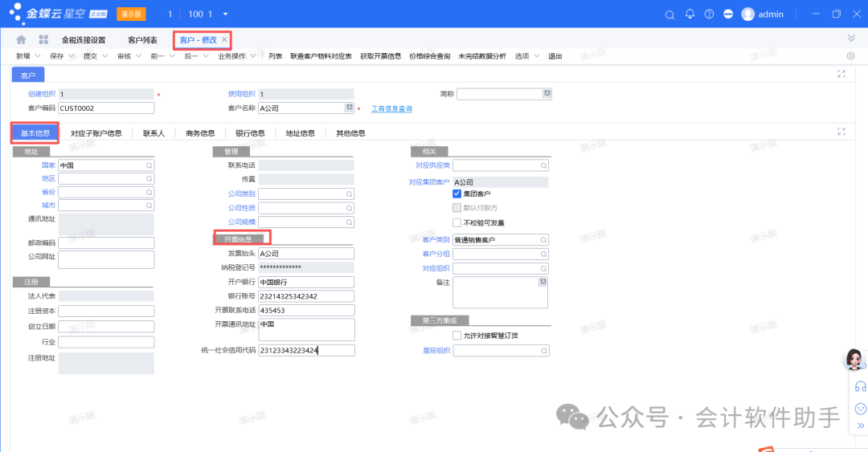Click the 工商信息查询 link
This screenshot has width=868, height=452.
click(391, 108)
